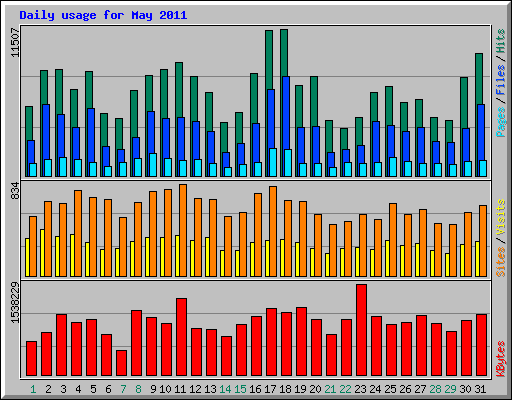The height and width of the screenshot is (400, 512).
Task: Select day label 26 on the x-axis
Action: 405,389
